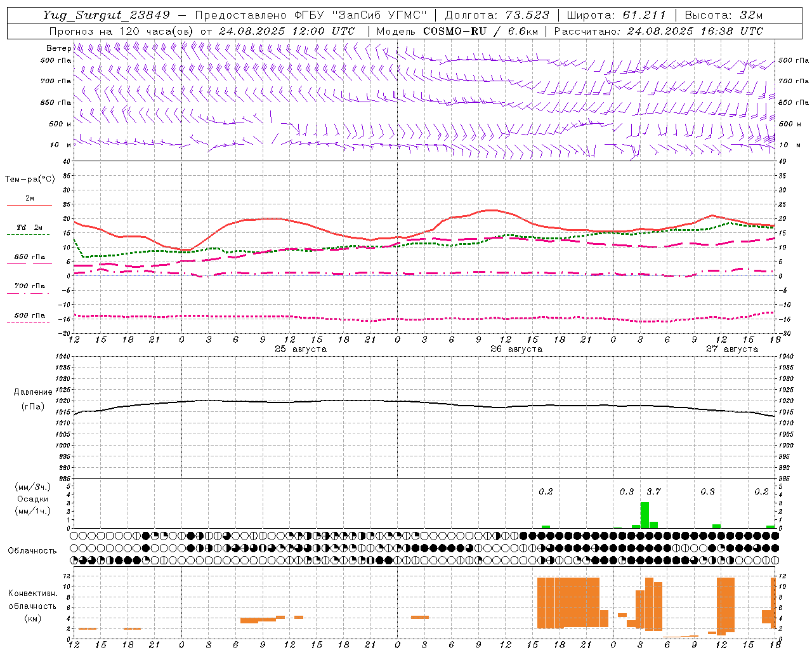The height and width of the screenshot is (650, 812).
Task: Click the (мм/1ч.) unit label
Action: tap(33, 511)
